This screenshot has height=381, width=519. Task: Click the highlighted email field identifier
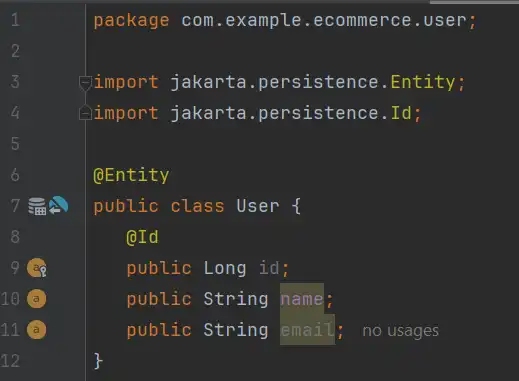[x=307, y=330]
